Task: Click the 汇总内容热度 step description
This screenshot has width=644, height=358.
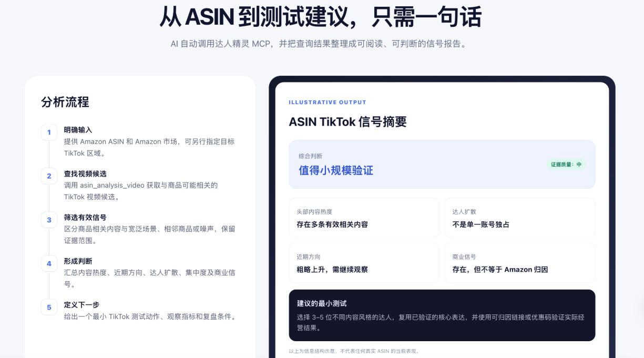Action: (x=150, y=279)
